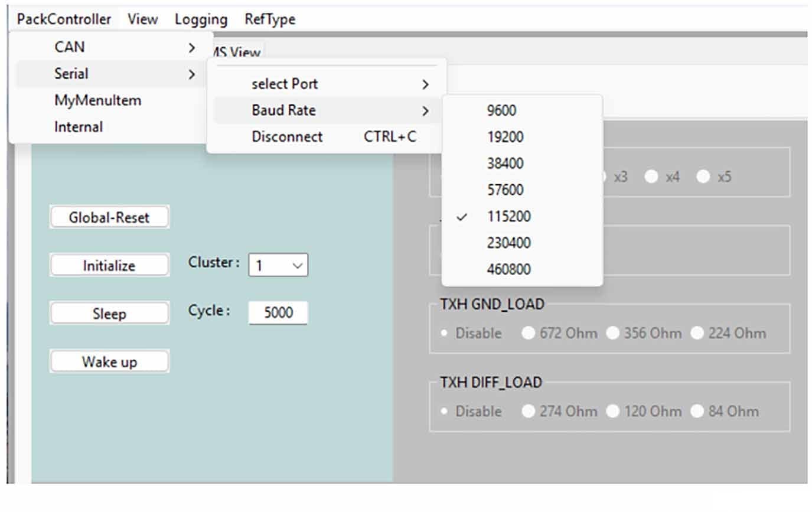
Task: Click Disconnect in Serial submenu
Action: tap(327, 137)
